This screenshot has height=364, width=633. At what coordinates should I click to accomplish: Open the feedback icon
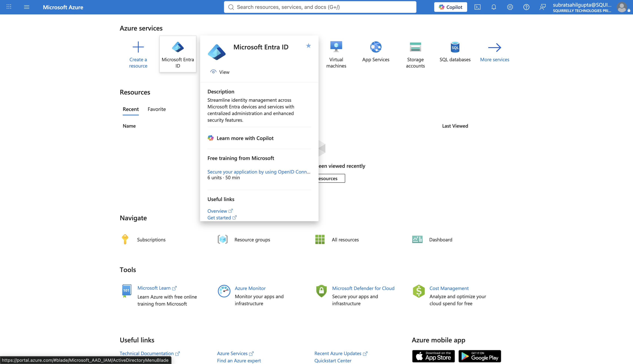coord(542,7)
